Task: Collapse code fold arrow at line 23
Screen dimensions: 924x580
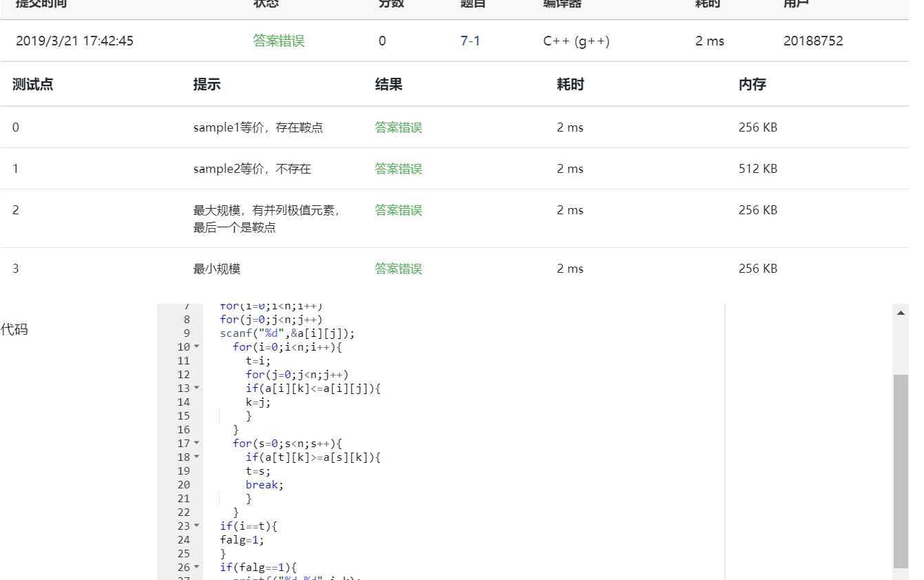Action: [196, 526]
